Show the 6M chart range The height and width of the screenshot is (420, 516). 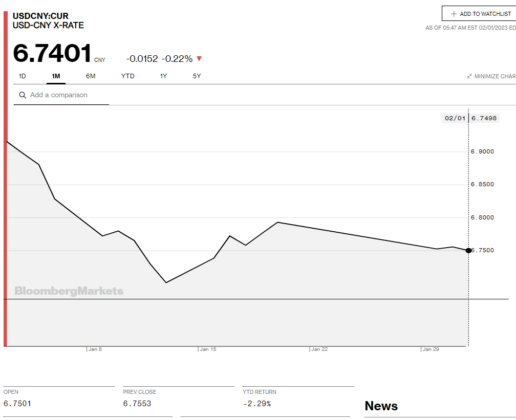click(91, 76)
